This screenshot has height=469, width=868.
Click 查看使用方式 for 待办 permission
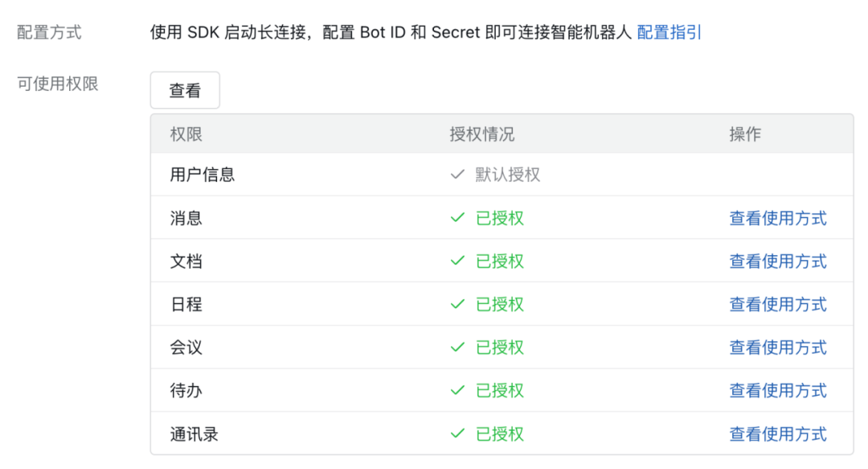[x=777, y=390]
